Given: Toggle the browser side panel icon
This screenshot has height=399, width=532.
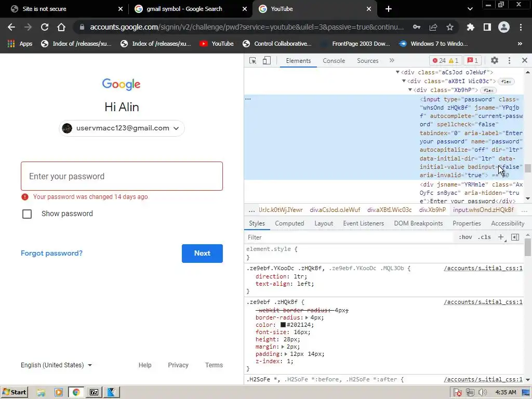Looking at the screenshot, I should click(487, 27).
